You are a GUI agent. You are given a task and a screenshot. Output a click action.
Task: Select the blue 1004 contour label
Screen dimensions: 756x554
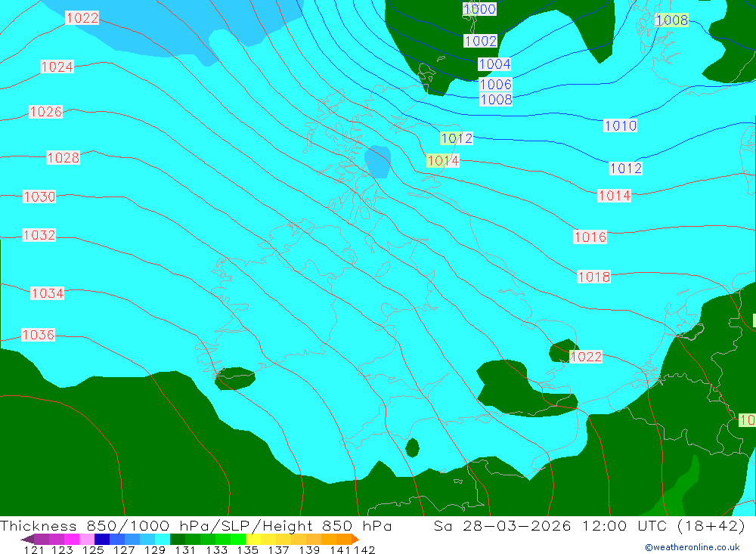coord(494,64)
